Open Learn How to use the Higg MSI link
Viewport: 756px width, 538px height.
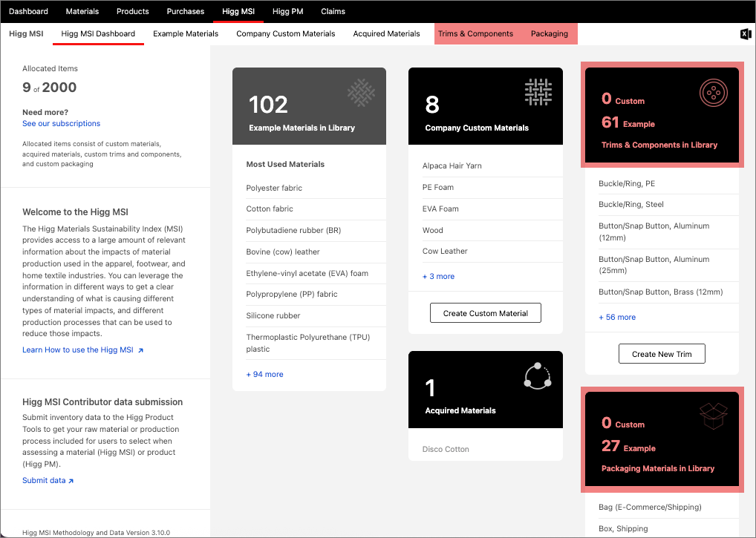78,350
